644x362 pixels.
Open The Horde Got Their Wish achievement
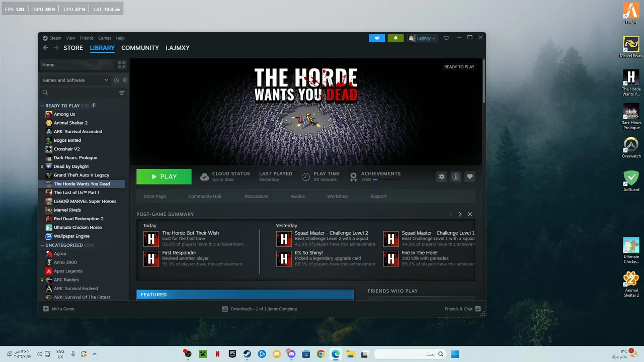pos(193,239)
